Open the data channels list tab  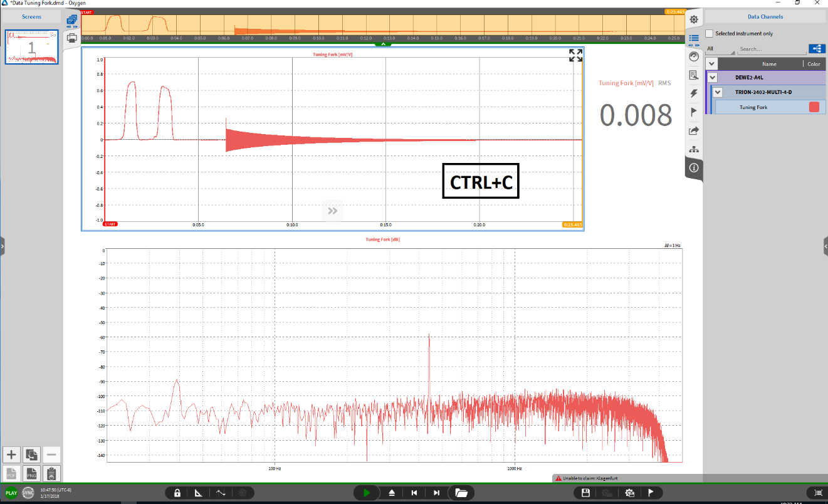click(x=693, y=38)
